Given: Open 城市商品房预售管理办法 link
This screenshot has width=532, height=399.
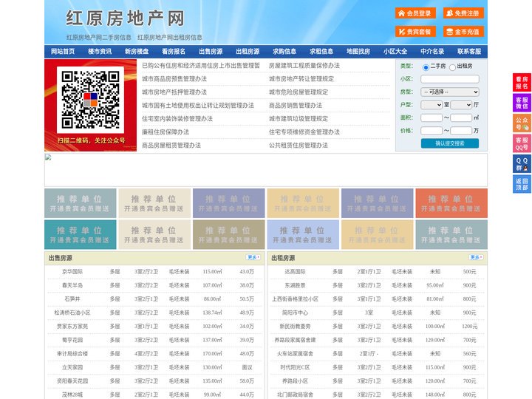Looking at the screenshot, I should (x=174, y=79).
